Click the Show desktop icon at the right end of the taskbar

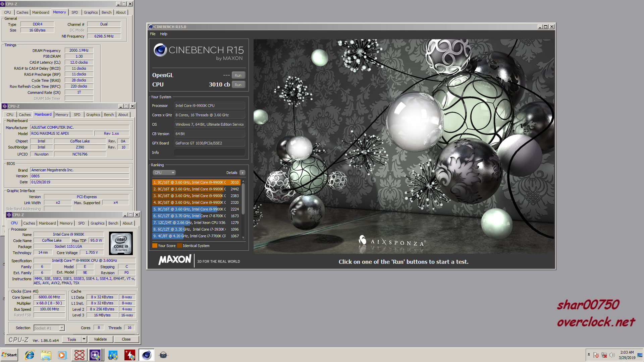(640, 355)
